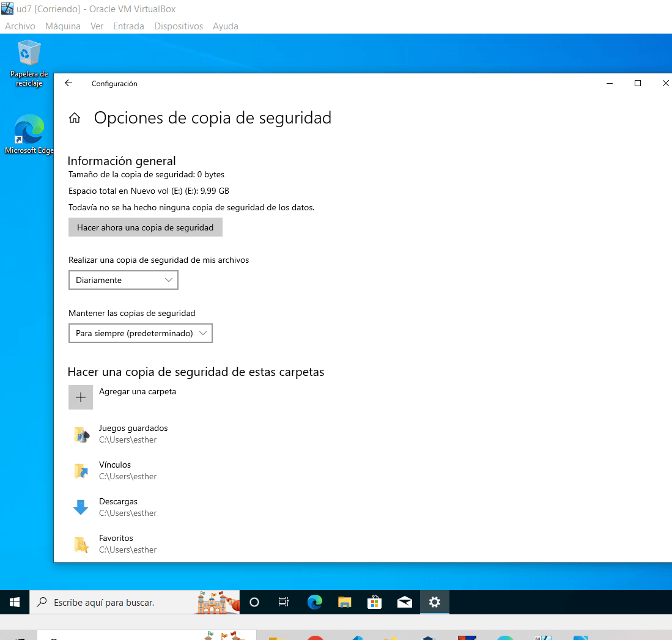Click the plus icon to add a folder
672x640 pixels.
(81, 397)
